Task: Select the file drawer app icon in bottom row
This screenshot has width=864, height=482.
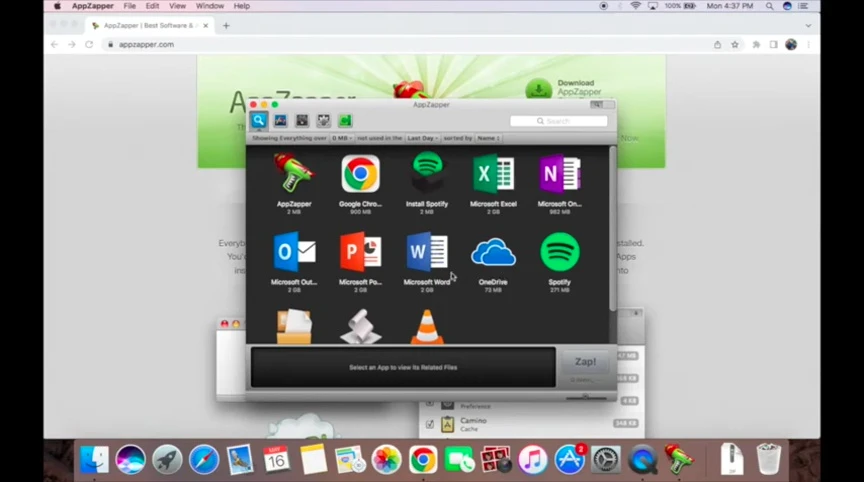Action: pos(294,327)
